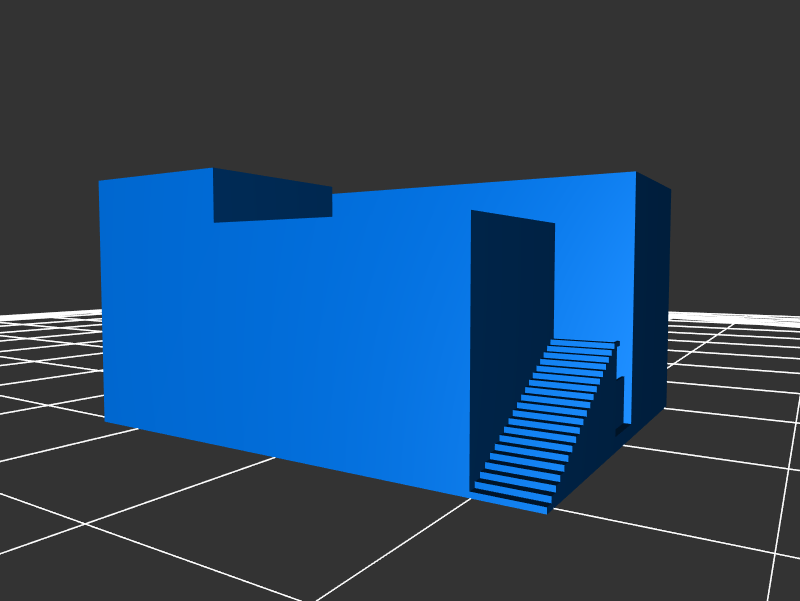The height and width of the screenshot is (601, 800).
Task: Click the bottom left corner of the building
Action: [x=105, y=420]
